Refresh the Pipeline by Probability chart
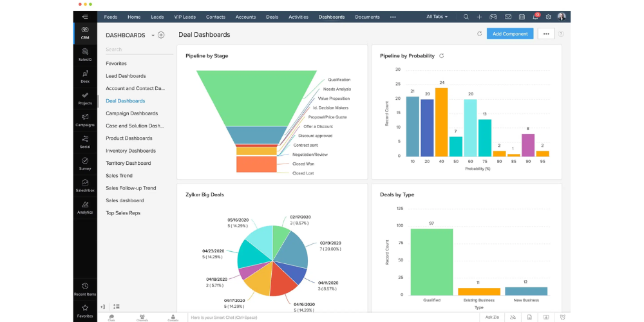Image resolution: width=644 pixels, height=322 pixels. pyautogui.click(x=441, y=56)
